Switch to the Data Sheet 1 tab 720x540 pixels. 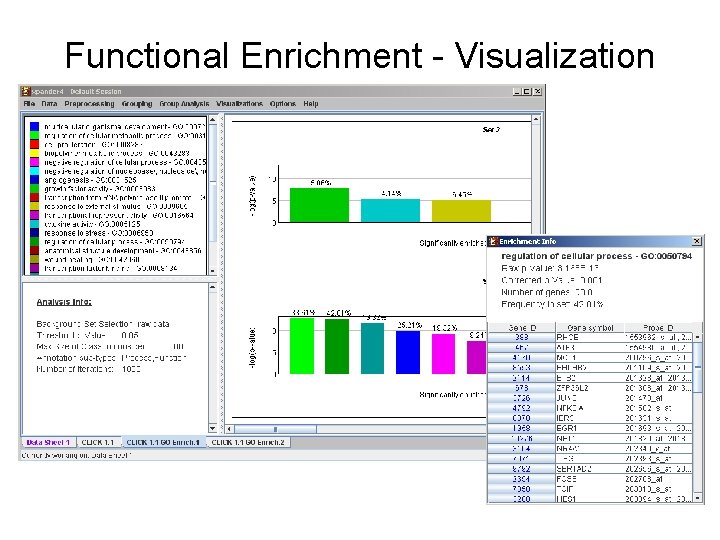pyautogui.click(x=48, y=442)
